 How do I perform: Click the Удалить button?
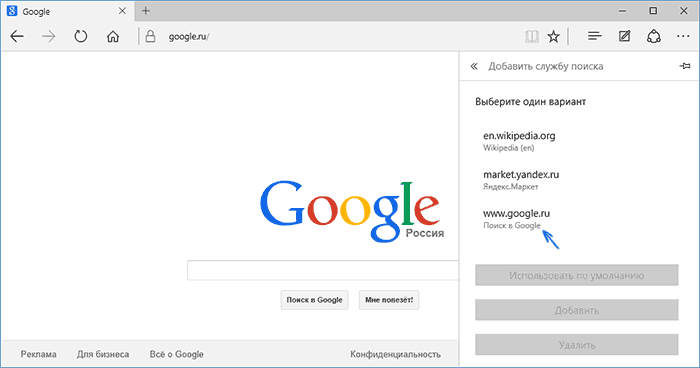tap(577, 345)
